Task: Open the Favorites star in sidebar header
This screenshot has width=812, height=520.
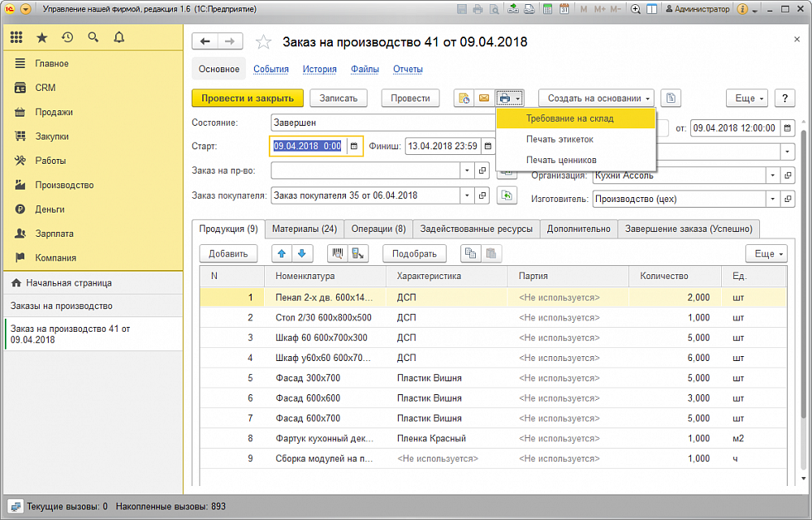Action: (42, 37)
